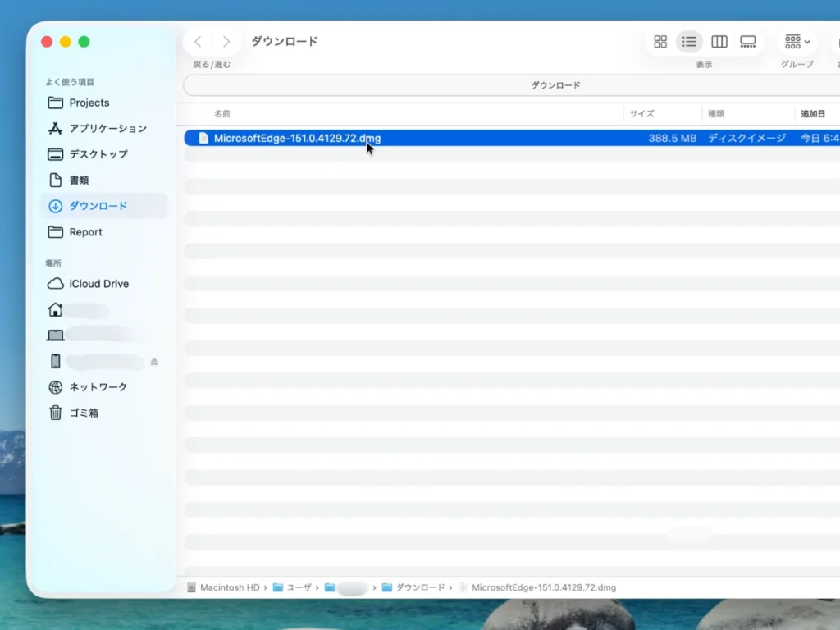Screen dimensions: 840x630
Task: Open iCloud Drive in sidebar
Action: tap(104, 284)
